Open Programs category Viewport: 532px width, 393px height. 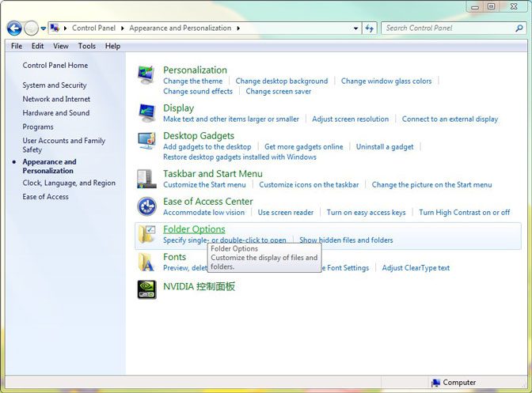38,127
